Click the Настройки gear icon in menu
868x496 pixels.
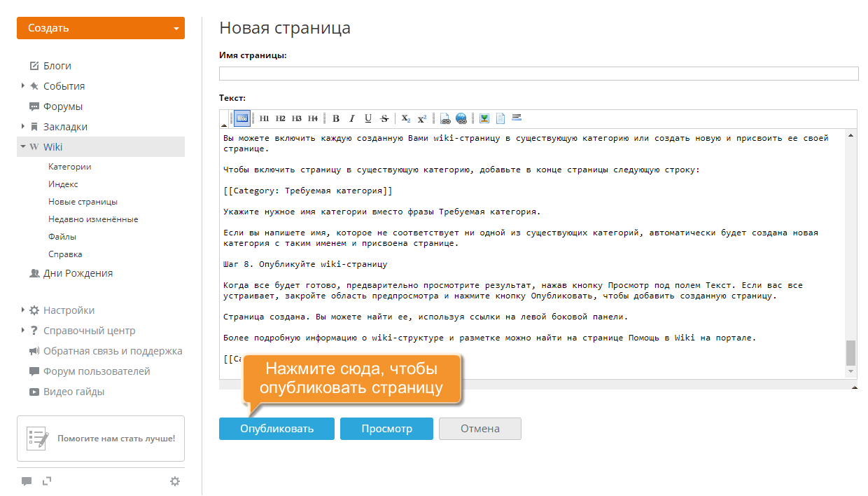pos(34,310)
